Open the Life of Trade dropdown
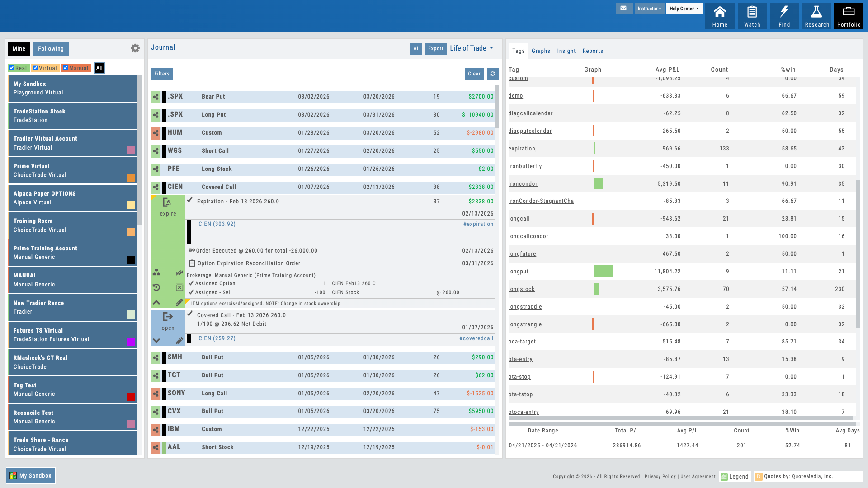The width and height of the screenshot is (868, 488). point(472,48)
